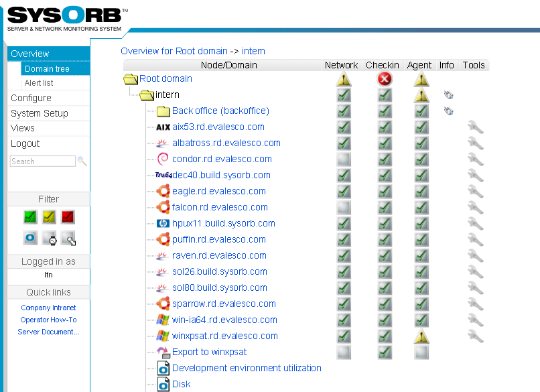Click falcon Network status box
This screenshot has width=540, height=392.
(x=344, y=207)
